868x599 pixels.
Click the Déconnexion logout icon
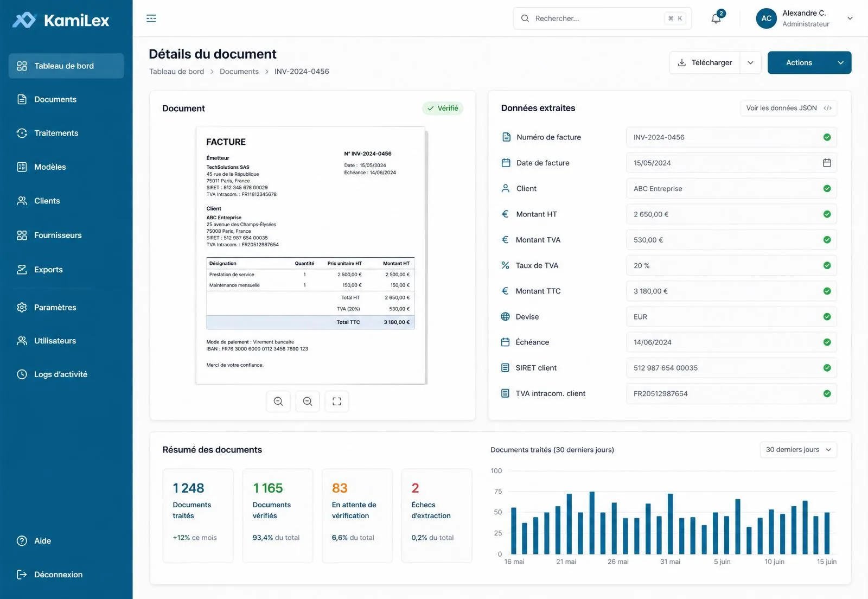(22, 575)
